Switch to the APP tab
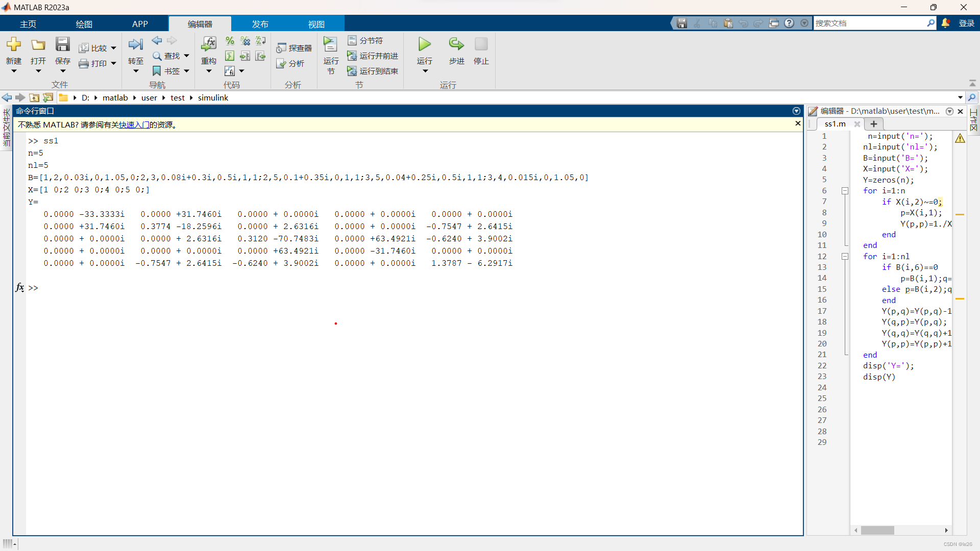The height and width of the screenshot is (551, 980). pyautogui.click(x=140, y=24)
